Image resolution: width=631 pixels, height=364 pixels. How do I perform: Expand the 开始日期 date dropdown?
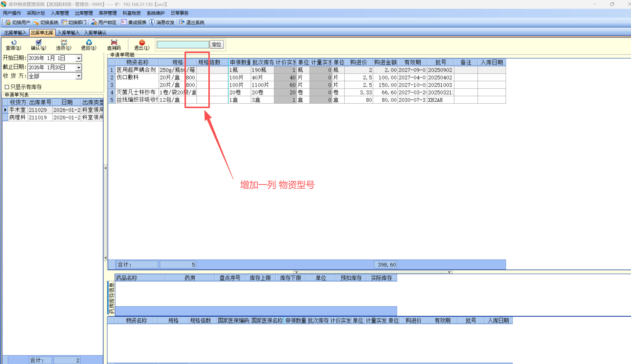79,58
